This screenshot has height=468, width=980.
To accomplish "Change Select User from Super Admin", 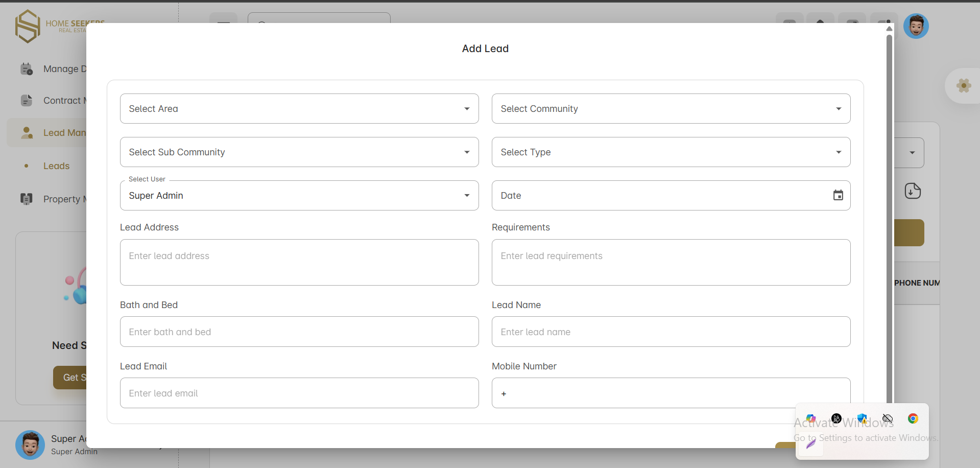I will click(x=299, y=195).
